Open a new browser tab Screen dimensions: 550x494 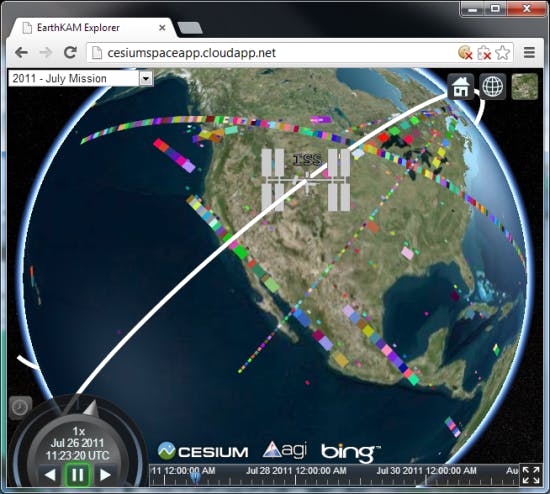coord(189,28)
